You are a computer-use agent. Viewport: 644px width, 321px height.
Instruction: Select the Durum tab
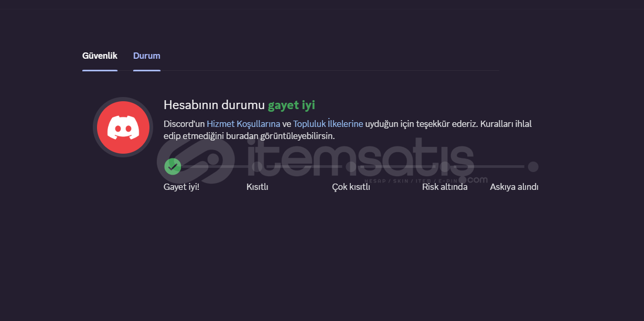[147, 56]
